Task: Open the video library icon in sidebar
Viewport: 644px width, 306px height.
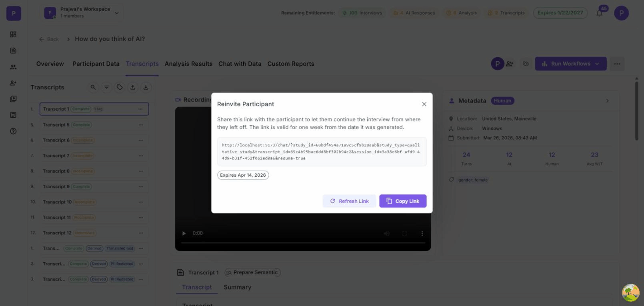Action: click(x=13, y=99)
